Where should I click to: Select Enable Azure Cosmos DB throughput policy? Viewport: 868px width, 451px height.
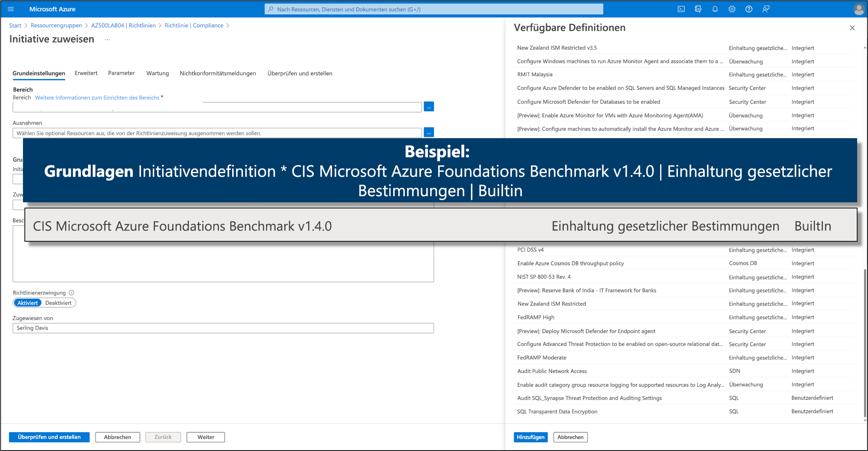(x=685, y=263)
